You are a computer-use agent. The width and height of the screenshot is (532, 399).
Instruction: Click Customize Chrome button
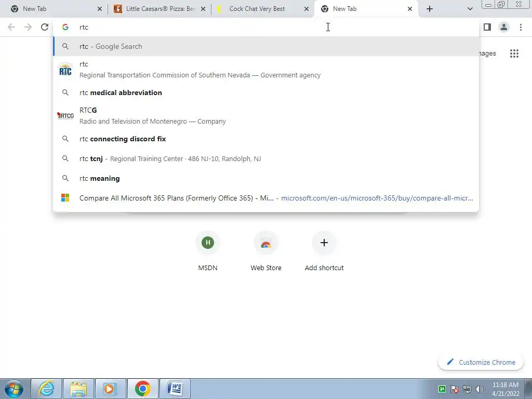[x=481, y=362]
